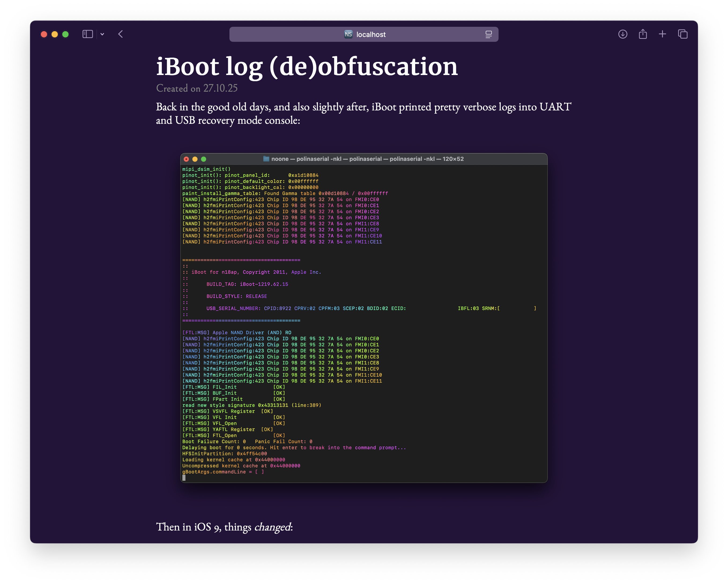Click the green dot in terminal screenshot
This screenshot has height=583, width=728.
tap(204, 159)
